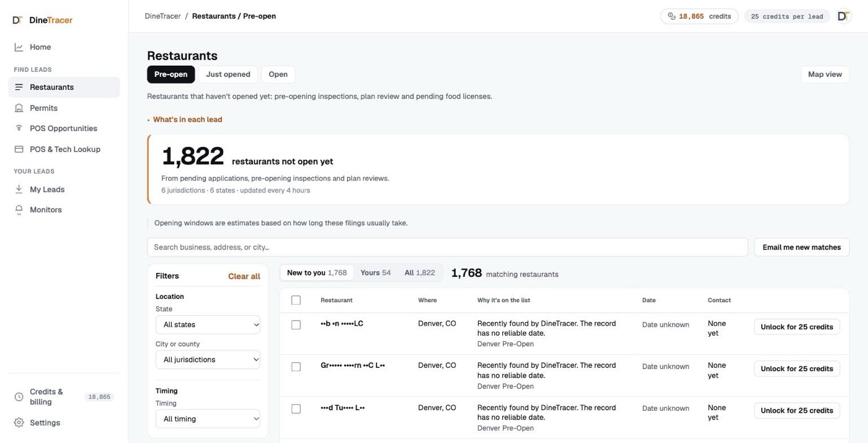The height and width of the screenshot is (443, 868).
Task: Open the All timing dropdown
Action: pos(208,419)
